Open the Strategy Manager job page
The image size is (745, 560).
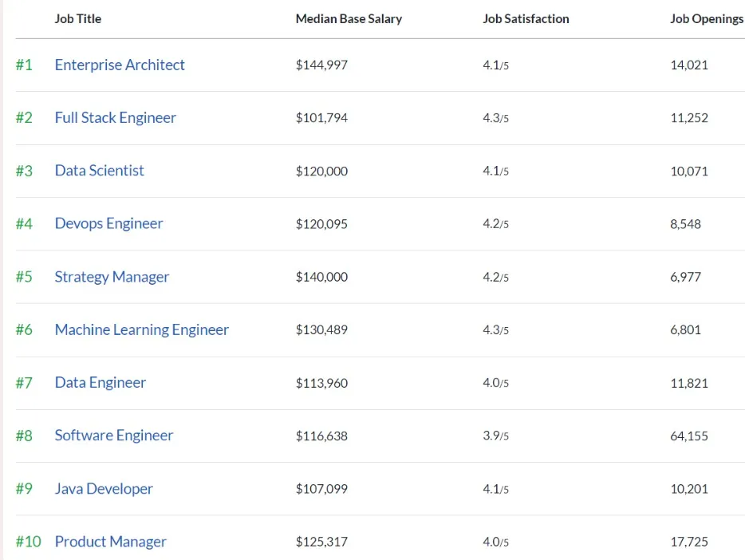pos(112,277)
